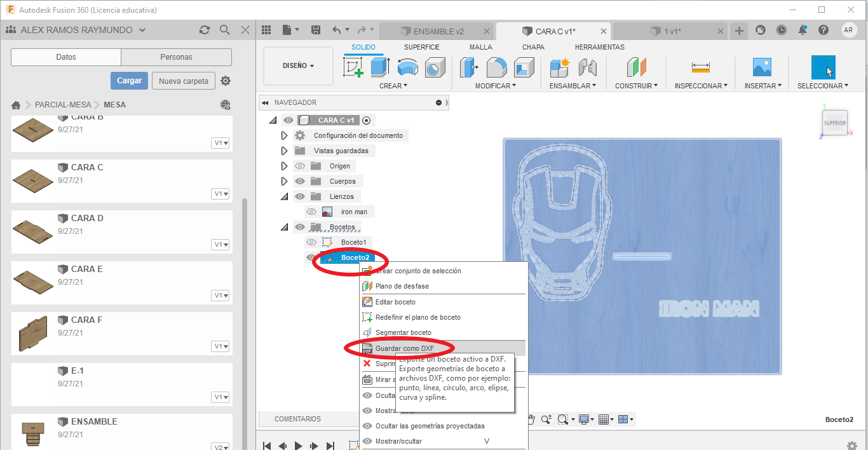Search in the data panel
The height and width of the screenshot is (450, 868).
click(224, 30)
